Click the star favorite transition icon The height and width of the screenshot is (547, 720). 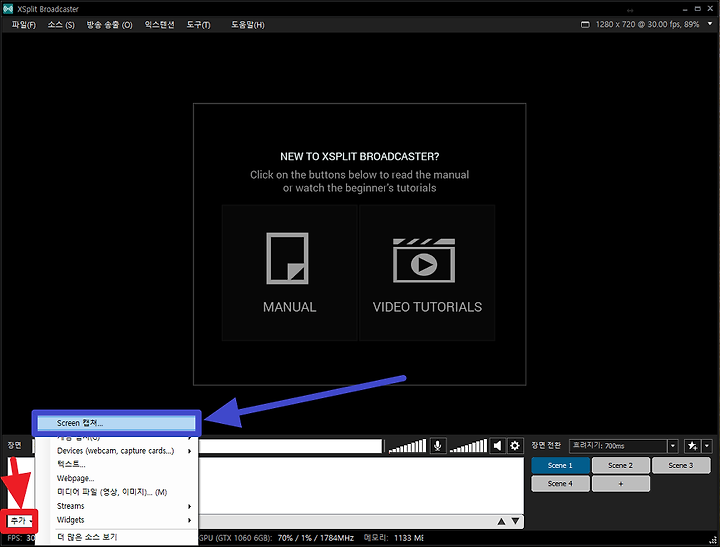[692, 445]
